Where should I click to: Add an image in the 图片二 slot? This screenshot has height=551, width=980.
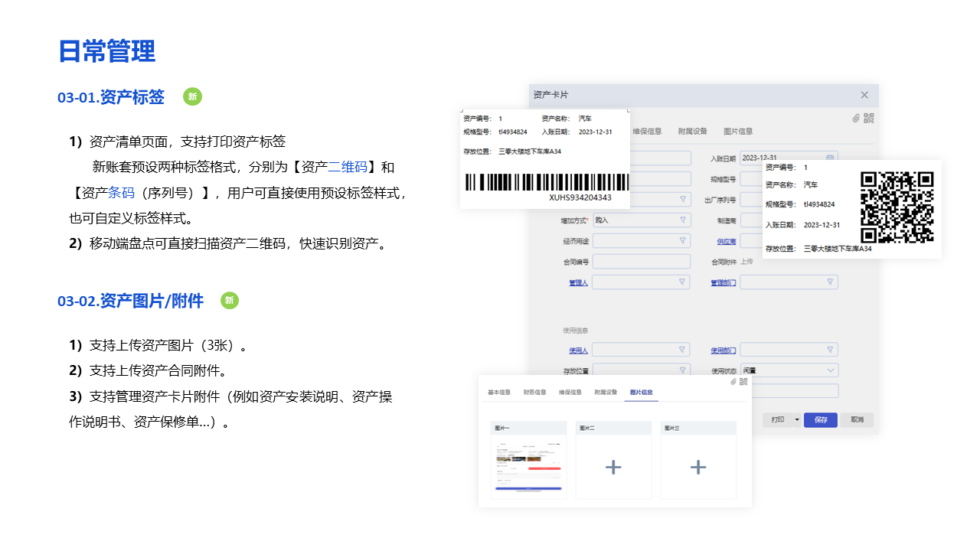click(x=613, y=467)
